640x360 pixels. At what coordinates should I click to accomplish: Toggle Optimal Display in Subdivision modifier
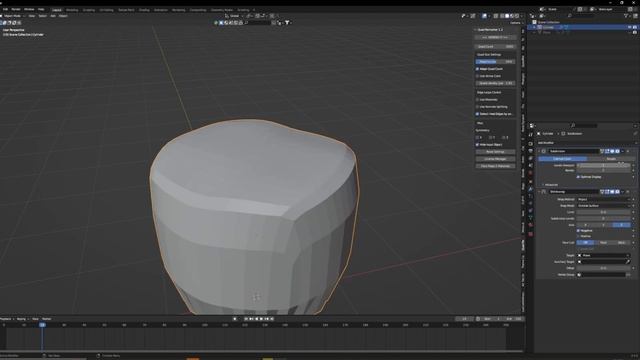578,177
